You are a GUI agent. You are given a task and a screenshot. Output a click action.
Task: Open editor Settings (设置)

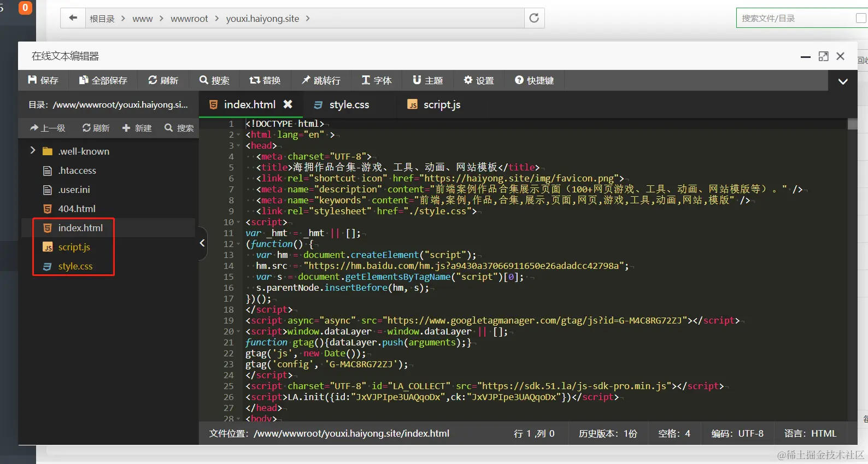(x=479, y=80)
